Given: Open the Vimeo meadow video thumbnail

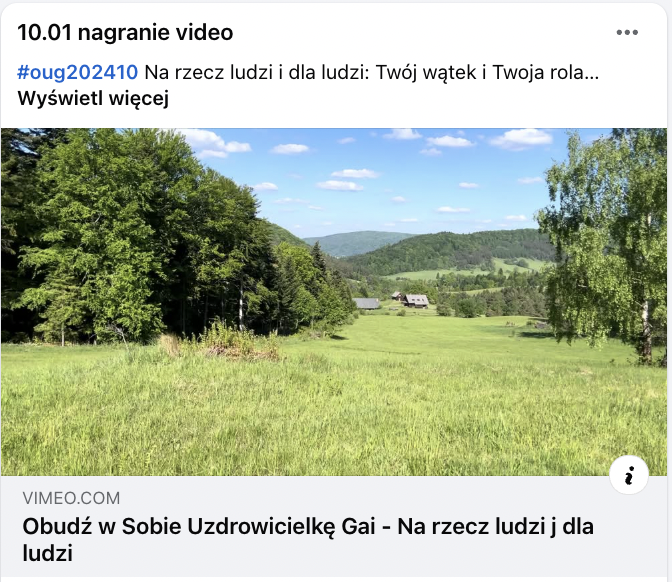Looking at the screenshot, I should pyautogui.click(x=334, y=302).
